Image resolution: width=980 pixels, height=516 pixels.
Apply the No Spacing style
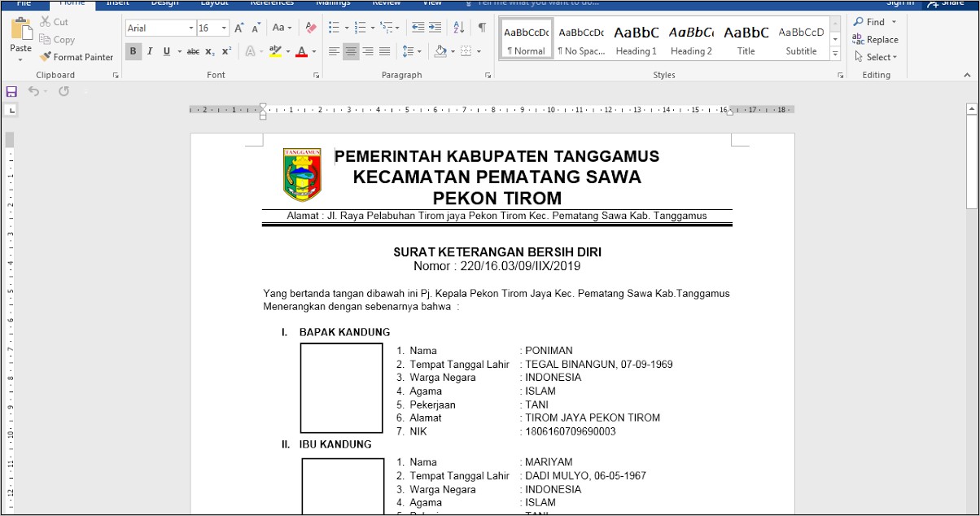coord(581,39)
